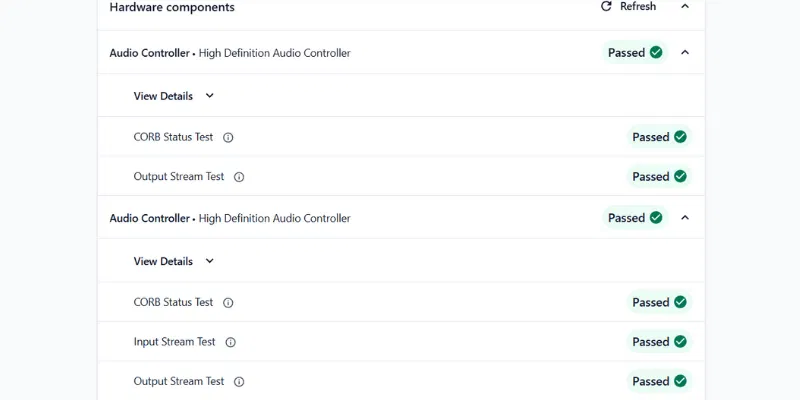This screenshot has height=400, width=800.
Task: Collapse the second Audio Controller section
Action: (685, 217)
